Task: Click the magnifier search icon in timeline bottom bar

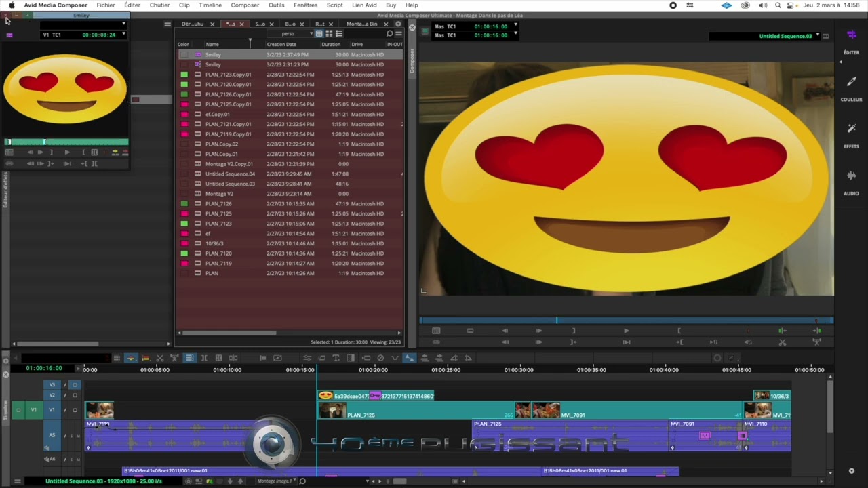Action: point(302,481)
